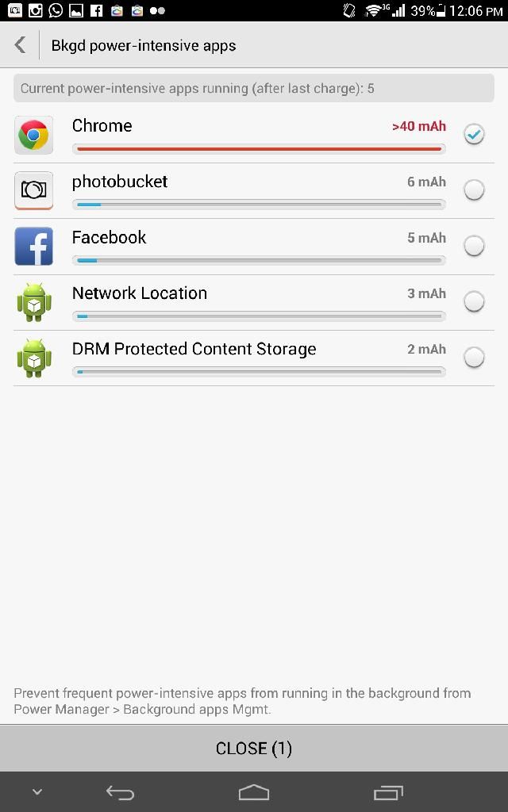Tap the Facebook app icon

tap(33, 246)
